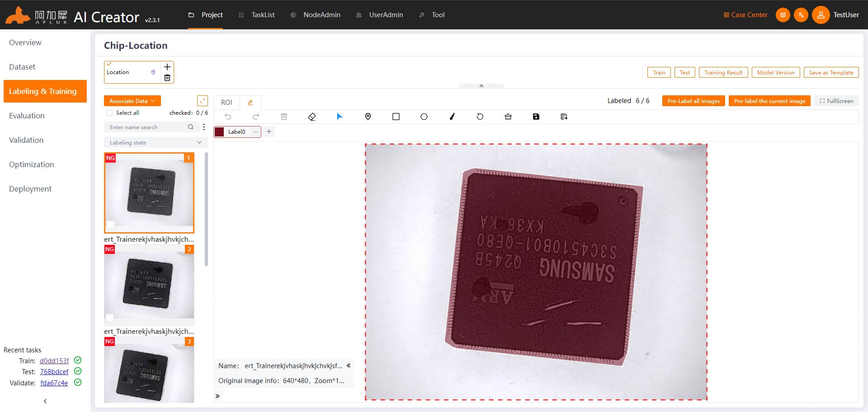Click the save disk icon
The width and height of the screenshot is (868, 412).
tap(536, 117)
